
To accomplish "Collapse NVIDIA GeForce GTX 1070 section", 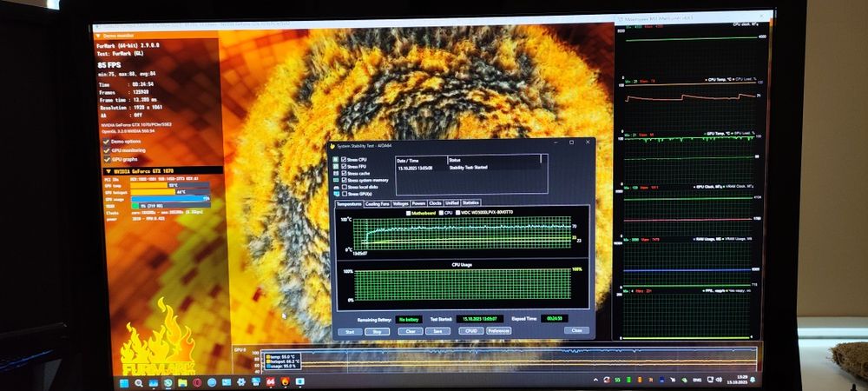I will (x=108, y=171).
